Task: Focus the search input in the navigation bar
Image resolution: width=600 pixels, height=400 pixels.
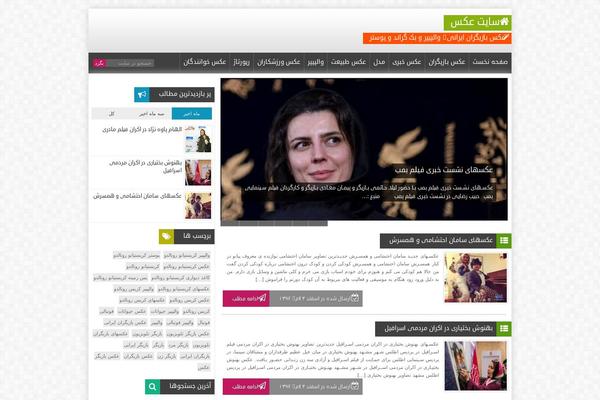Action: (x=130, y=63)
